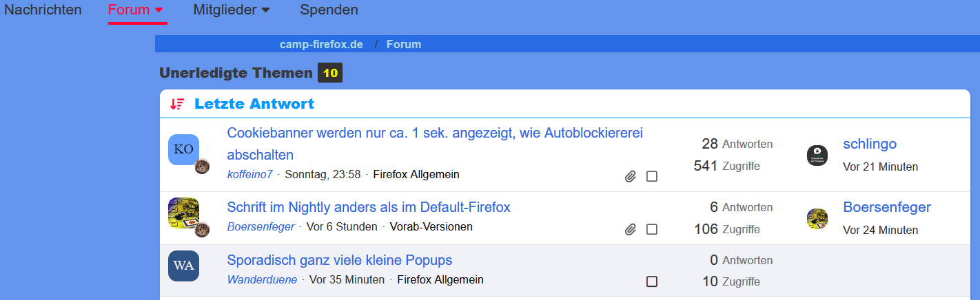Open the Spenden menu item
Screen dimensions: 980x300
coord(329,10)
